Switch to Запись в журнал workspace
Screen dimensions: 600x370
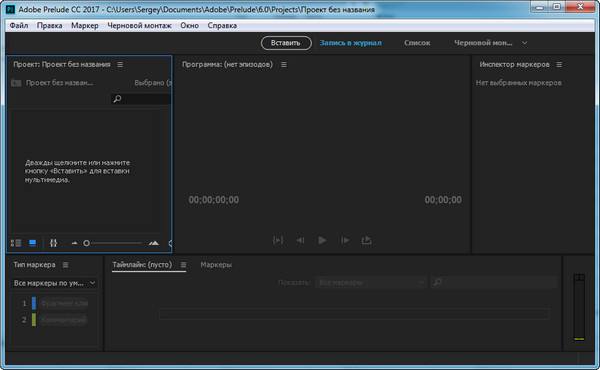click(x=351, y=43)
